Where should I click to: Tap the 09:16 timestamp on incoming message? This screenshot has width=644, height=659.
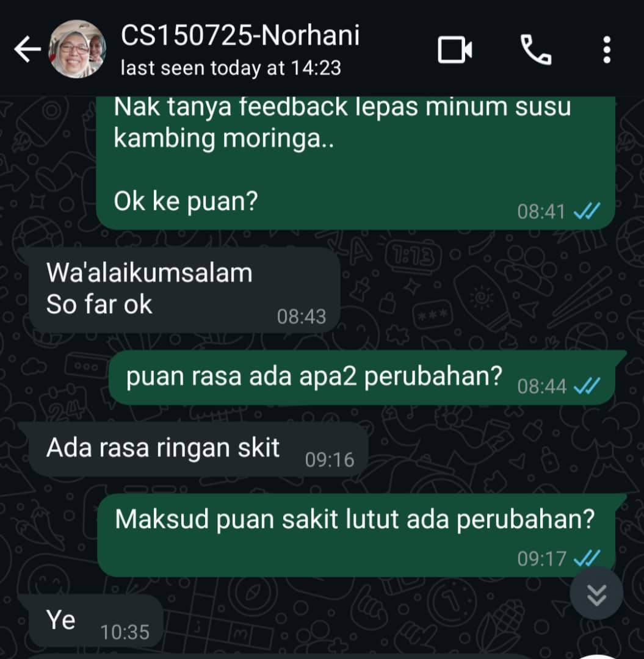330,460
